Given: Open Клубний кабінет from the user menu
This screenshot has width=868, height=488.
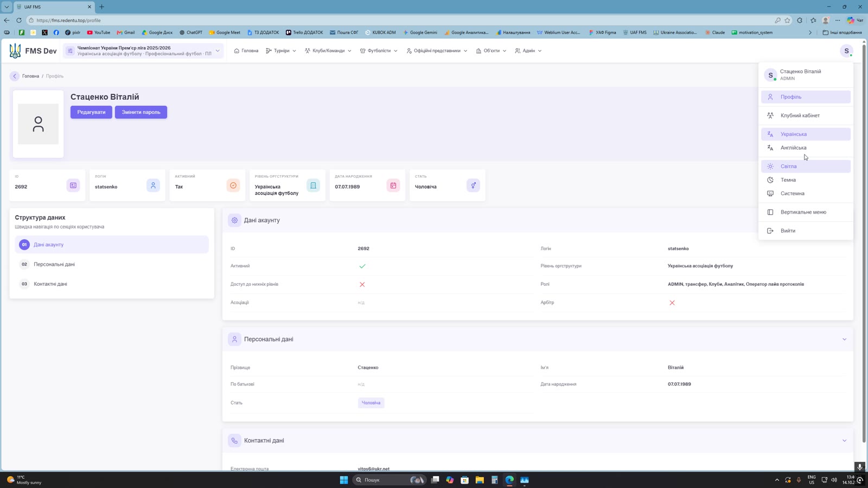Looking at the screenshot, I should [x=806, y=115].
